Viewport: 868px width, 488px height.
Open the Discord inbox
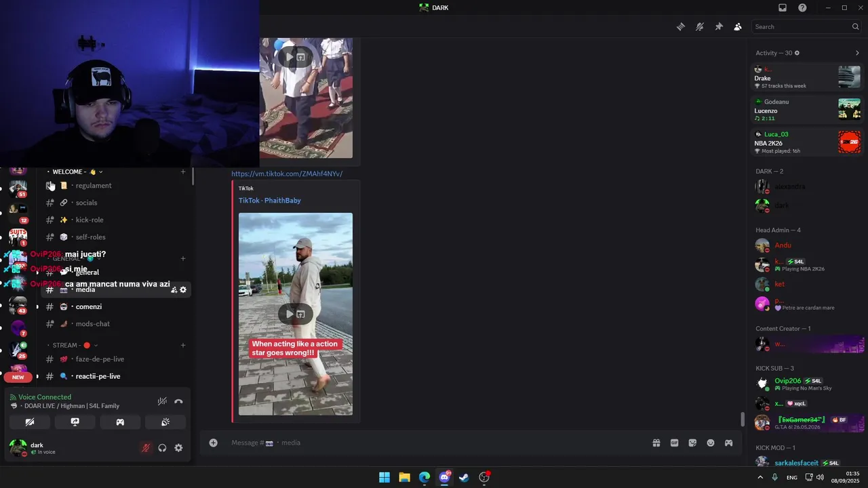tap(783, 7)
